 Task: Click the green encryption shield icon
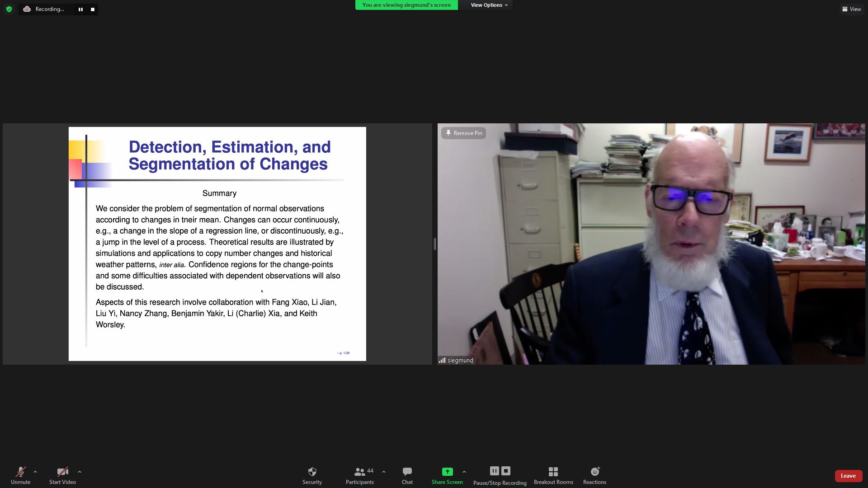(x=9, y=9)
